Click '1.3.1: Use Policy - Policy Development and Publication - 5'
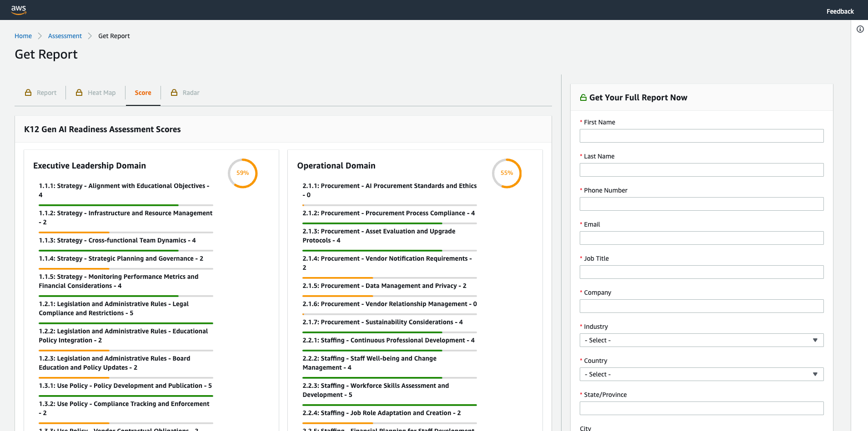Screen dimensions: 868x431 [x=125, y=386]
